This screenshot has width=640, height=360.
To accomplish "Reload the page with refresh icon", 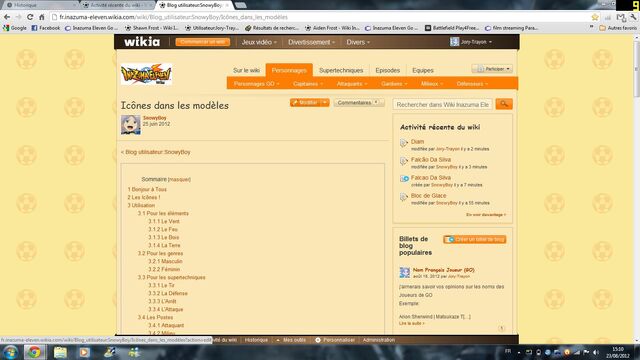I will [x=30, y=17].
